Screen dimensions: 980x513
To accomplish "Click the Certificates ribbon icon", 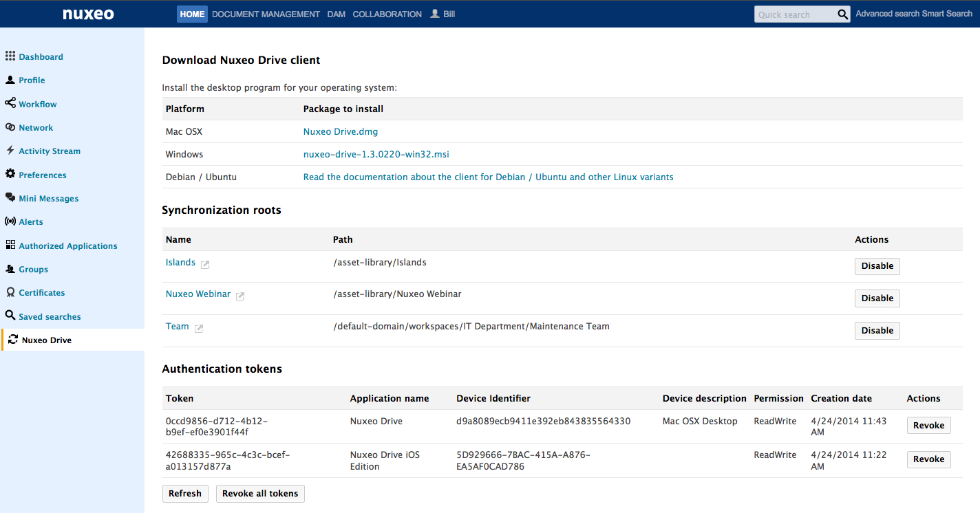I will [10, 292].
